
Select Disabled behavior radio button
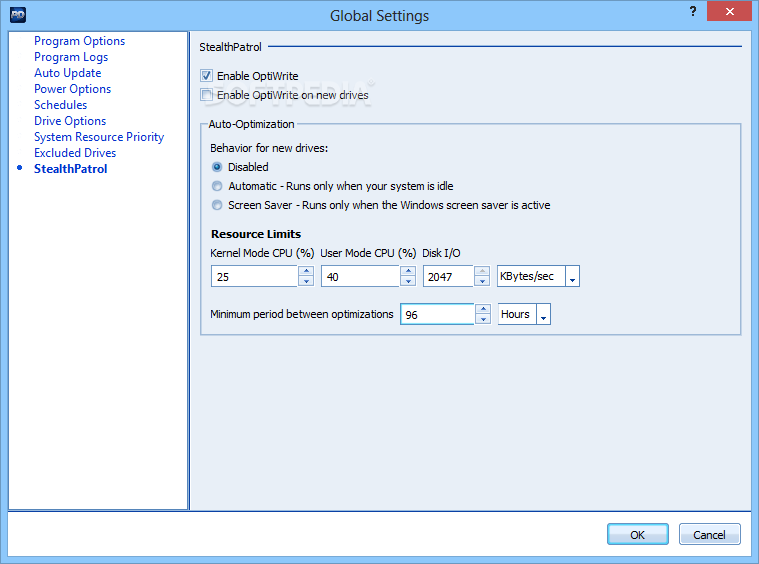[217, 167]
